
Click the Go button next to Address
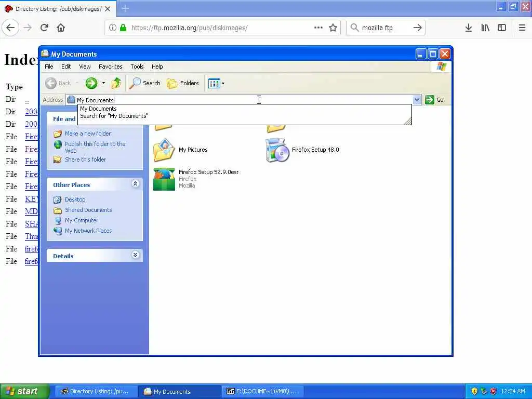pyautogui.click(x=434, y=100)
